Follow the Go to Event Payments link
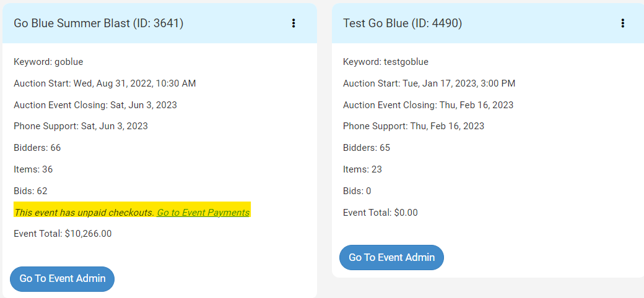The height and width of the screenshot is (298, 644). click(203, 213)
